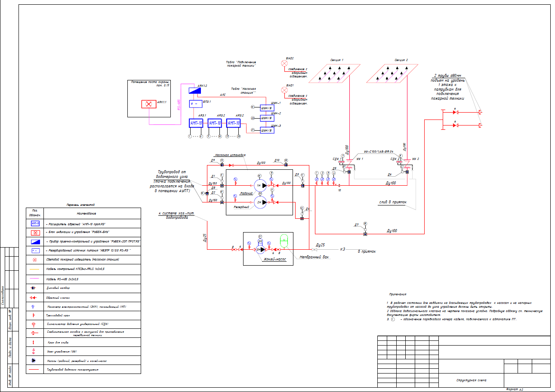Click the 'Наименование' column header

click(x=86, y=213)
